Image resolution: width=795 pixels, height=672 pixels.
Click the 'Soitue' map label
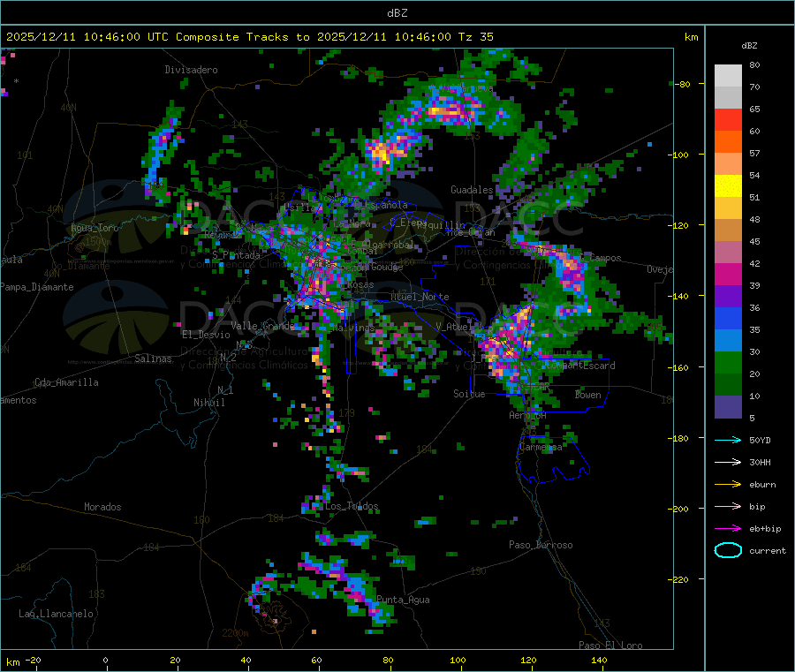point(469,394)
